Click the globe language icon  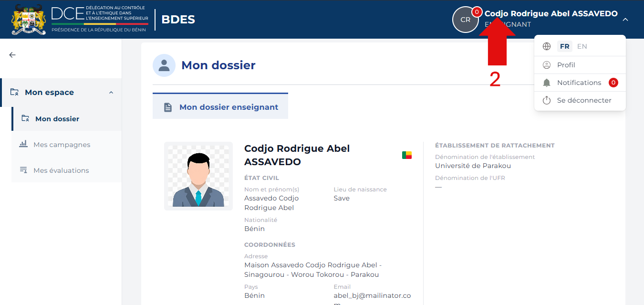pyautogui.click(x=547, y=46)
